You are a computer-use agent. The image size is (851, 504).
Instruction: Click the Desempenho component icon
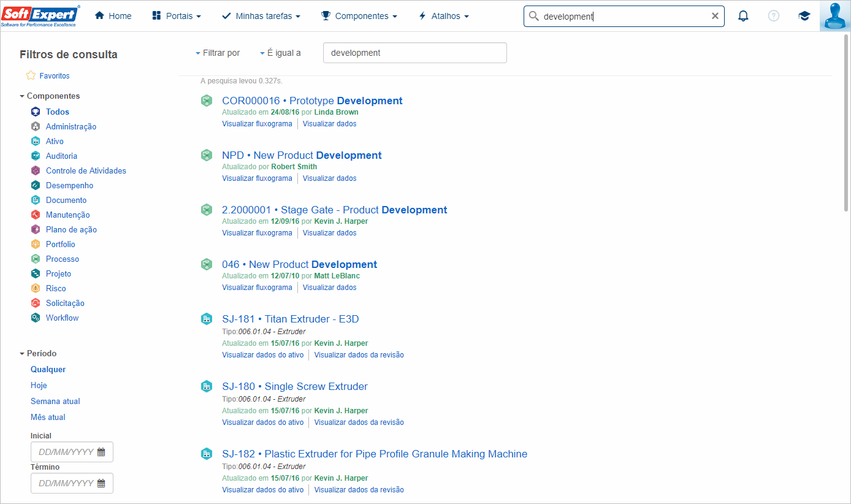click(x=35, y=185)
